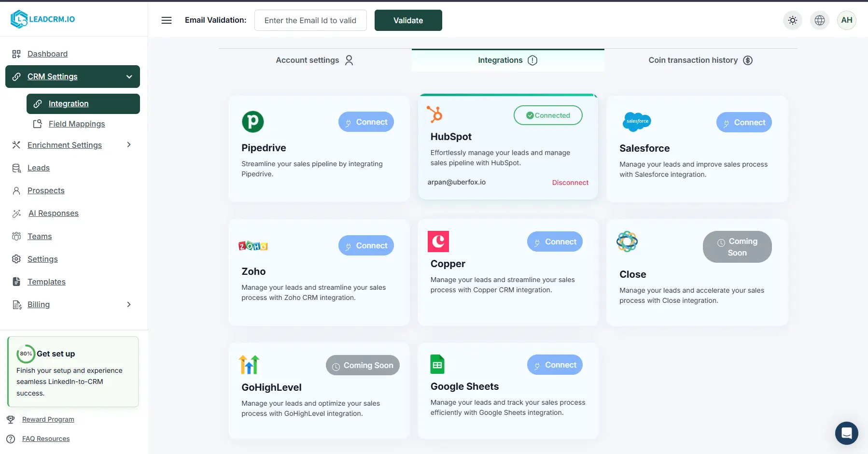Viewport: 868px width, 454px height.
Task: Open the Settings sidebar link
Action: pos(42,259)
